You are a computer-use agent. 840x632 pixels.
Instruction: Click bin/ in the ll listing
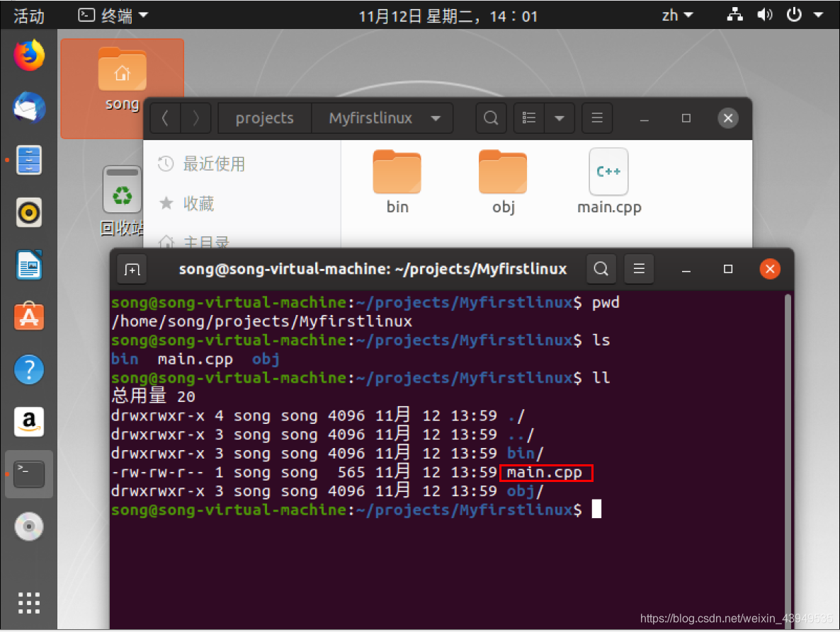[x=526, y=453]
